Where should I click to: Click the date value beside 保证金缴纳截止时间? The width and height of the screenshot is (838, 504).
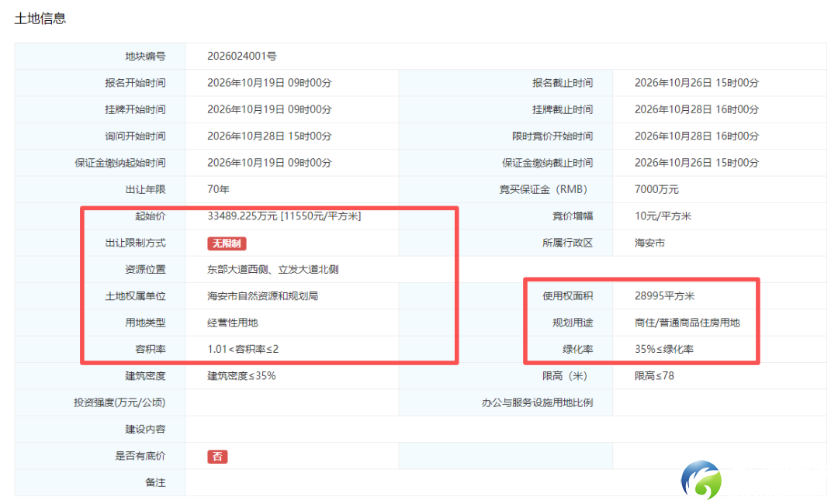click(697, 163)
